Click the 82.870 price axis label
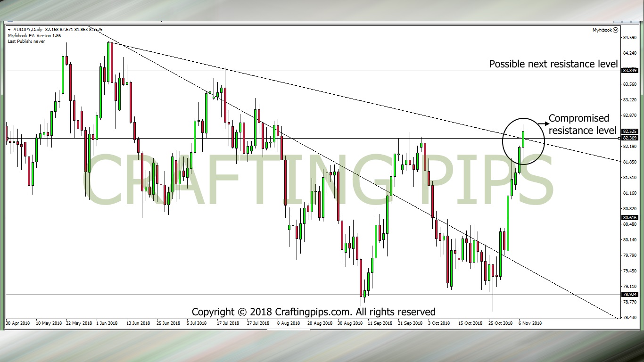This screenshot has width=644, height=362. [x=630, y=115]
